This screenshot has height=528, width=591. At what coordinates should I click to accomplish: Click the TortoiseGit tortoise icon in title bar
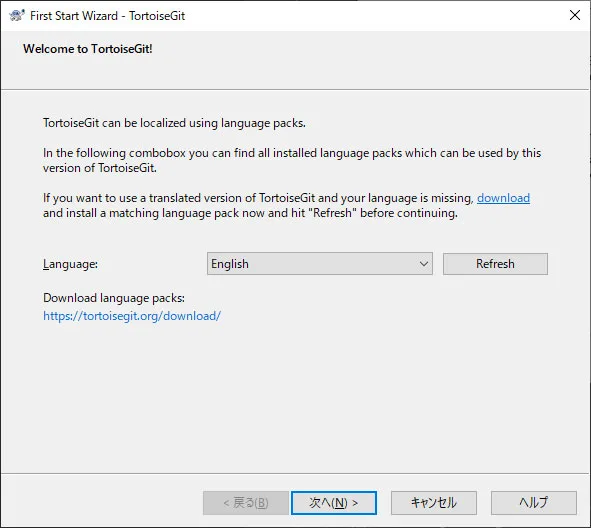17,15
